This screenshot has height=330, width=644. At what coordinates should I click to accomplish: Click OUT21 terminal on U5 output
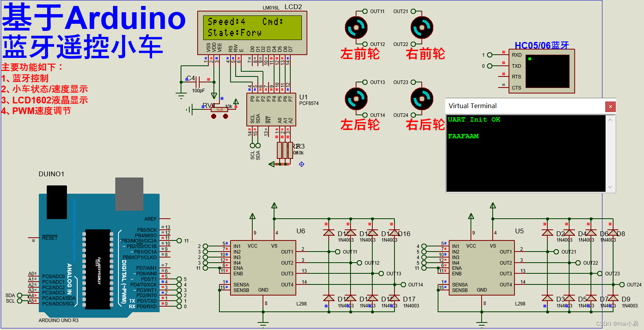click(x=556, y=252)
